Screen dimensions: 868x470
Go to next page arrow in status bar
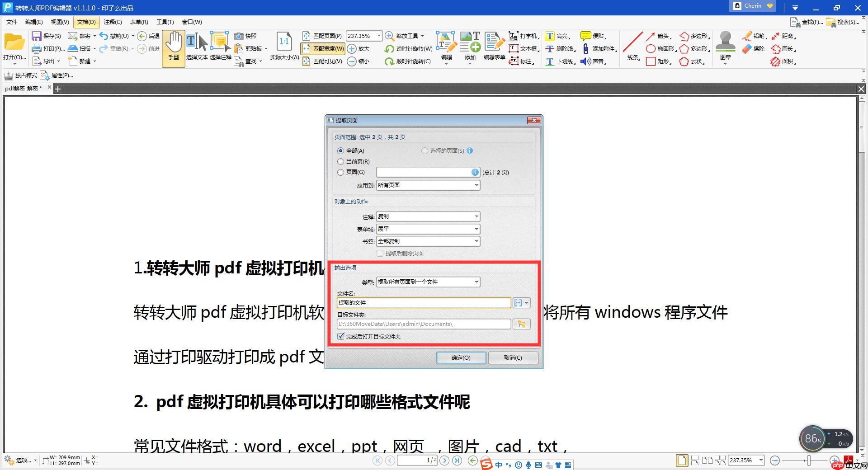click(444, 461)
